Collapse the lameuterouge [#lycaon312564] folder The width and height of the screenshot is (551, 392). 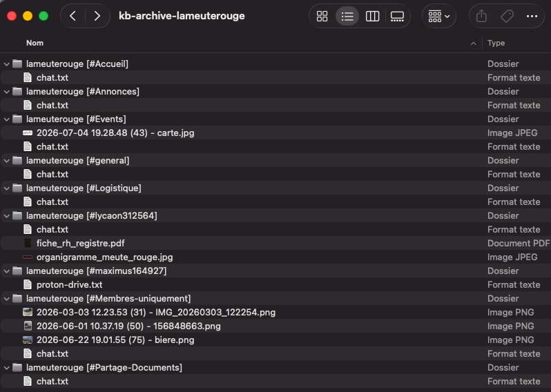tap(6, 216)
